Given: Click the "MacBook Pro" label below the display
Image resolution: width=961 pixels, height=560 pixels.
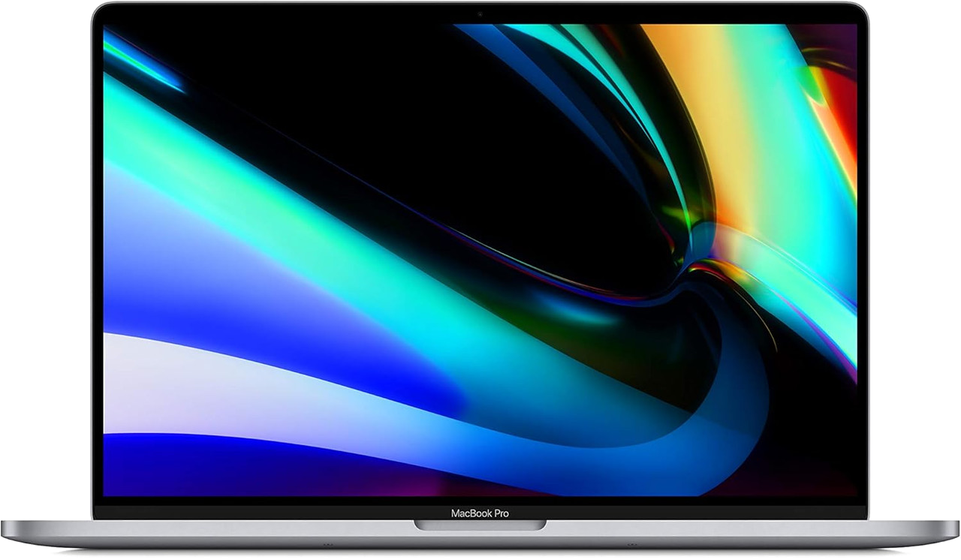Looking at the screenshot, I should click(x=480, y=513).
